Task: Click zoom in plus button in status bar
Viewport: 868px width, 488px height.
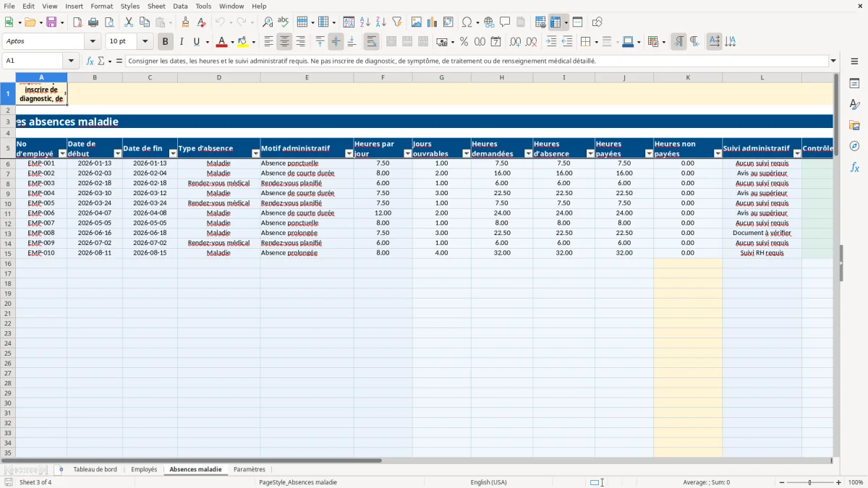Action: [838, 482]
